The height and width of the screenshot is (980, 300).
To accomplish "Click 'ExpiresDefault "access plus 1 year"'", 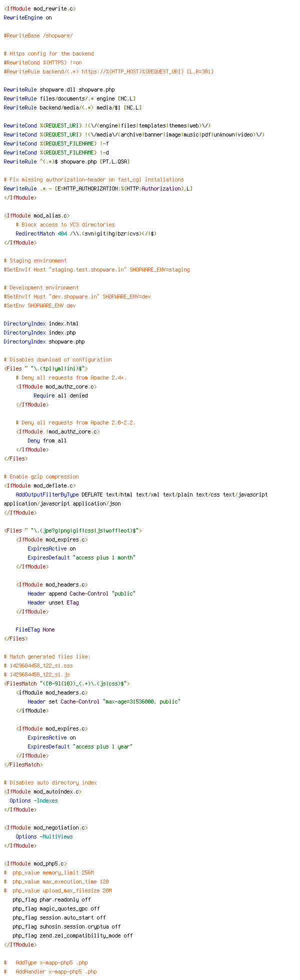I will (x=80, y=746).
